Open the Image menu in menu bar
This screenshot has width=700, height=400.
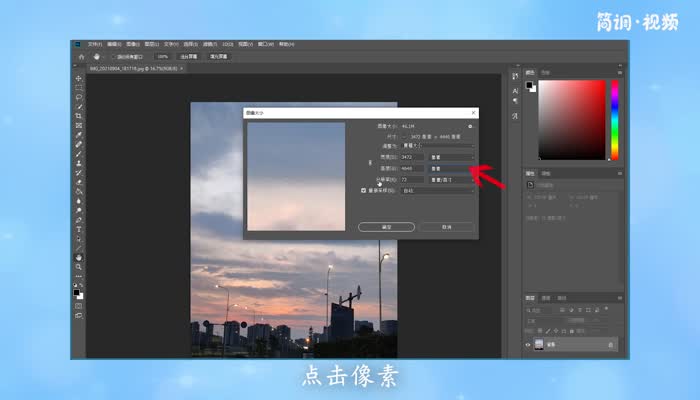click(x=132, y=44)
